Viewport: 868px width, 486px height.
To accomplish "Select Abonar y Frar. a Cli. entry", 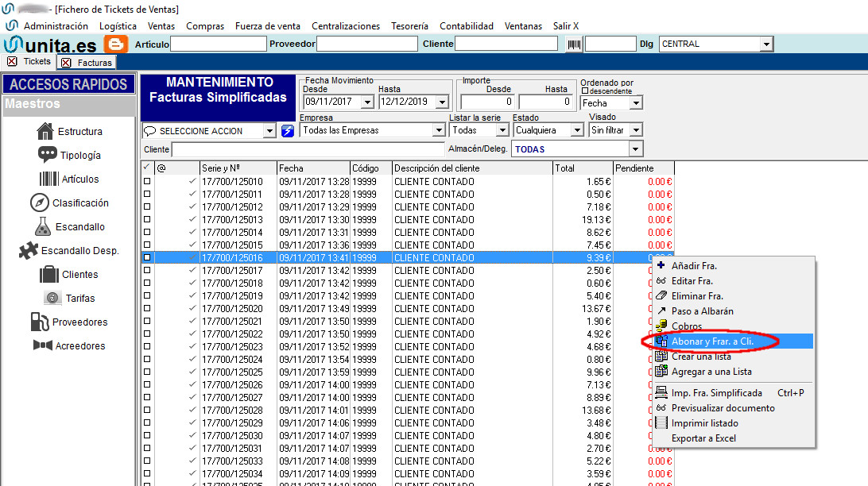I will [x=733, y=341].
